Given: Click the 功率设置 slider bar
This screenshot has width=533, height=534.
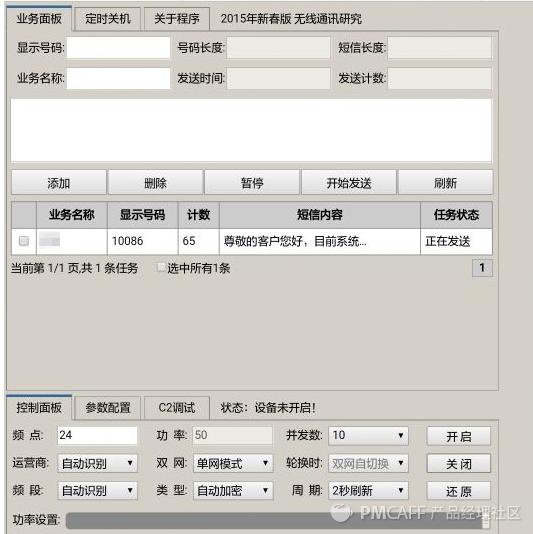Looking at the screenshot, I should [x=278, y=521].
